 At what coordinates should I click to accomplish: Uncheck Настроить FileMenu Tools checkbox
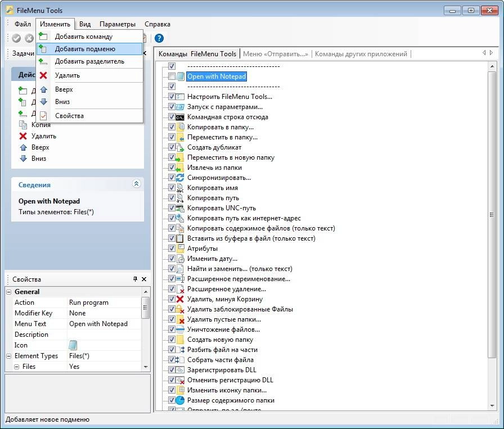(x=172, y=97)
